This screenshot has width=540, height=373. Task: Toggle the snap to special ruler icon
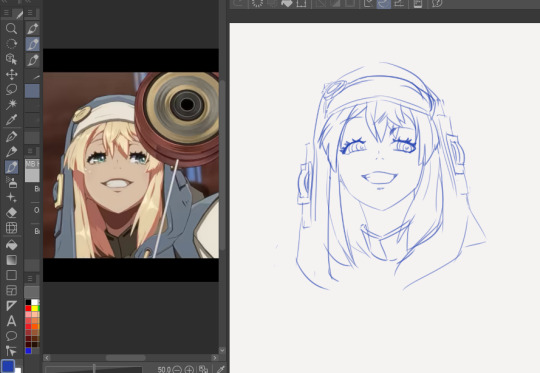pyautogui.click(x=399, y=3)
